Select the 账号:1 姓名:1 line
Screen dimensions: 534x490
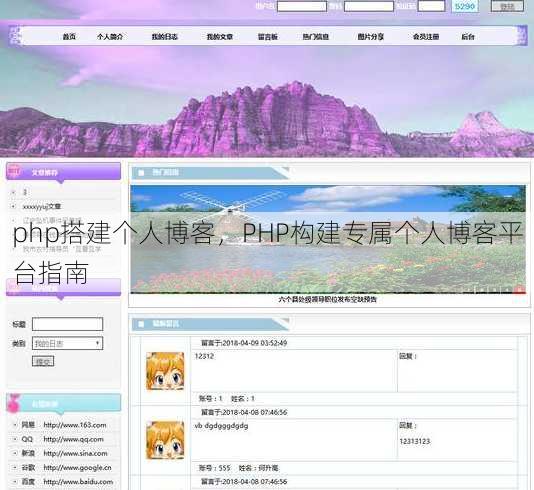227,398
